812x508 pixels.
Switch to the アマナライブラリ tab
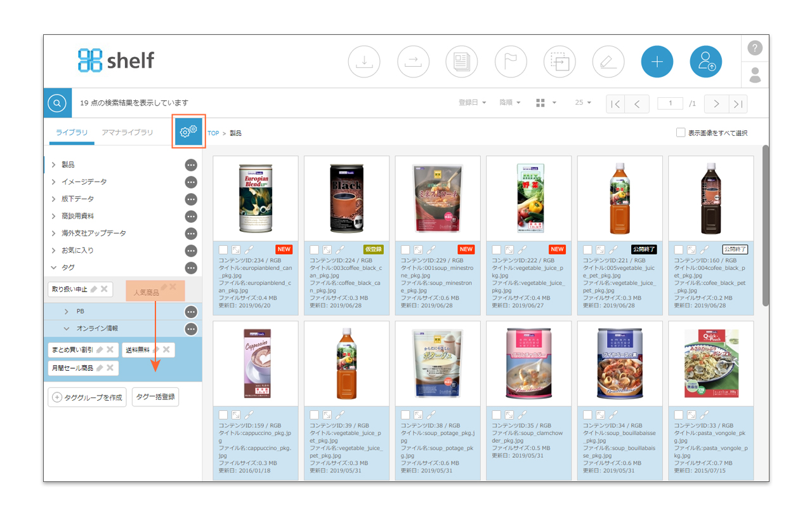coord(128,133)
